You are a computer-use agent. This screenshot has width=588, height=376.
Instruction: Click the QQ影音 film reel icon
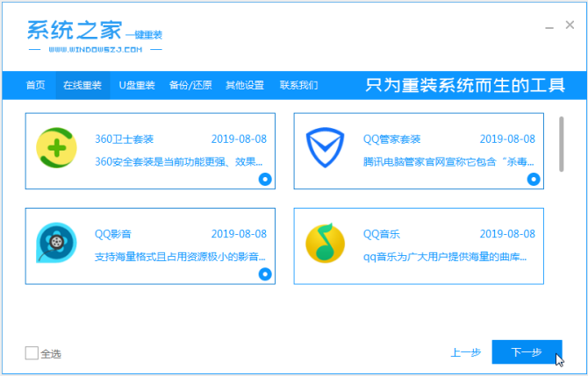click(56, 243)
